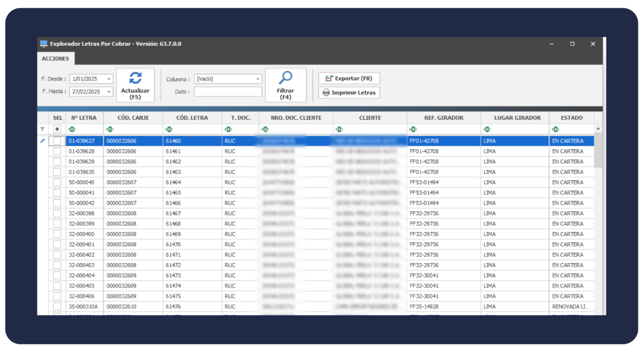
Task: Expand the Columna combo box
Action: click(x=257, y=79)
